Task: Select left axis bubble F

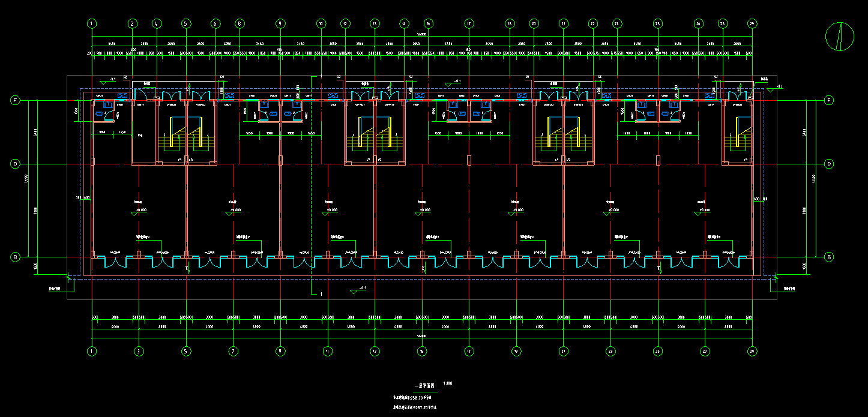Action: click(x=16, y=100)
